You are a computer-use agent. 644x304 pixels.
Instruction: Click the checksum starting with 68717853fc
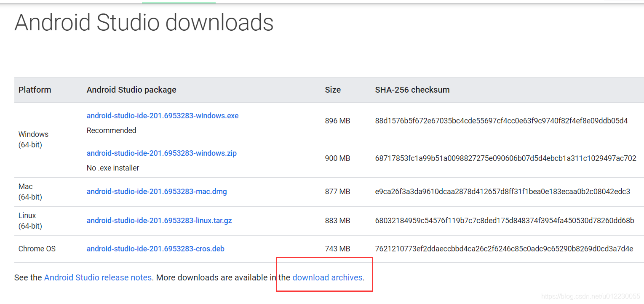point(506,158)
